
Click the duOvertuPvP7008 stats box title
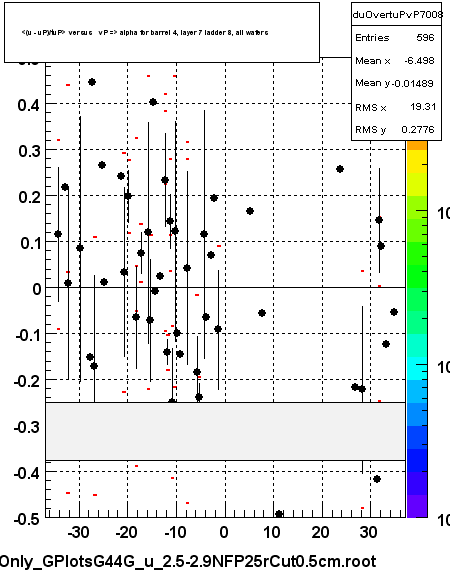(396, 14)
